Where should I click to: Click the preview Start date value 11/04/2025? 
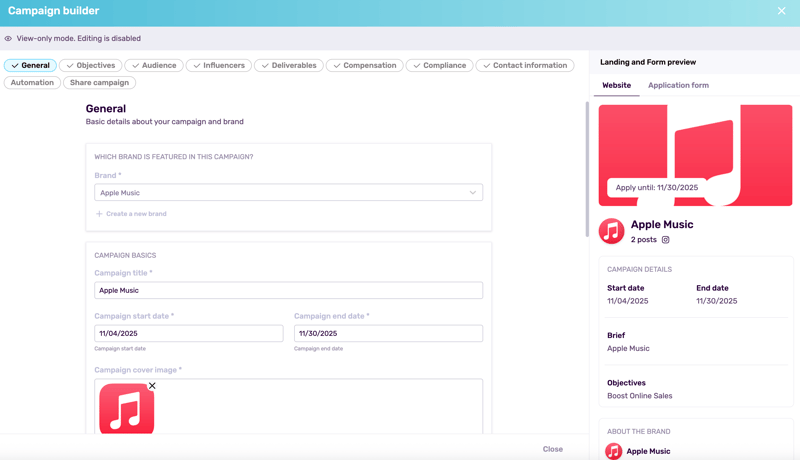628,301
